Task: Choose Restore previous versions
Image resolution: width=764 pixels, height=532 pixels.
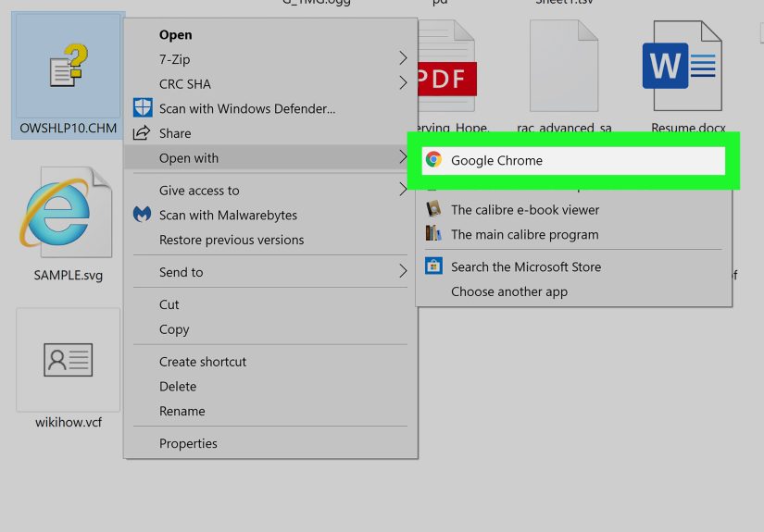Action: [271, 240]
